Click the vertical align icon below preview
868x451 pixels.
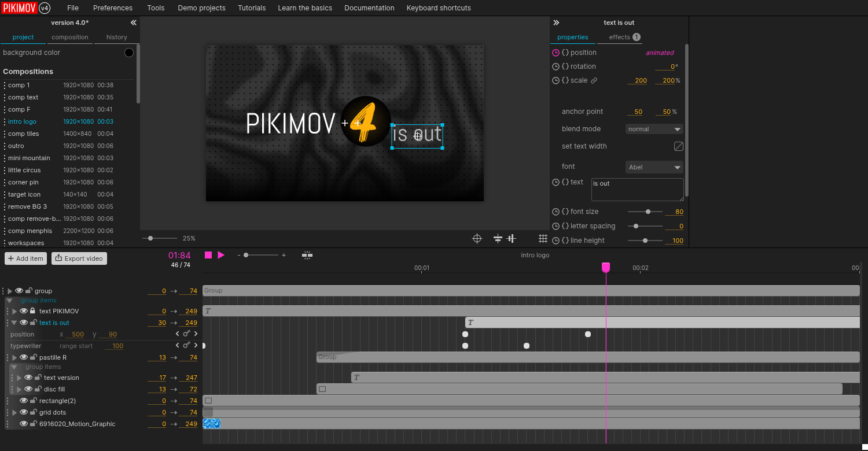pos(512,238)
